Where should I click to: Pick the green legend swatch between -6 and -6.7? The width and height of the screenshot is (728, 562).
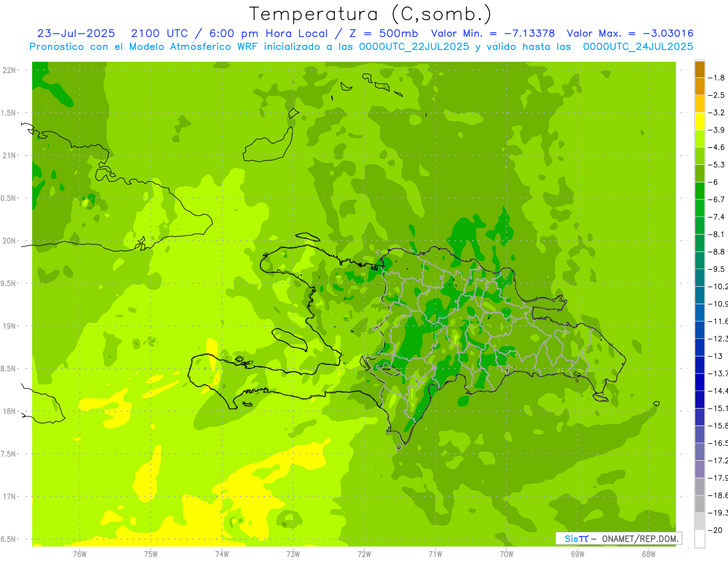[699, 190]
